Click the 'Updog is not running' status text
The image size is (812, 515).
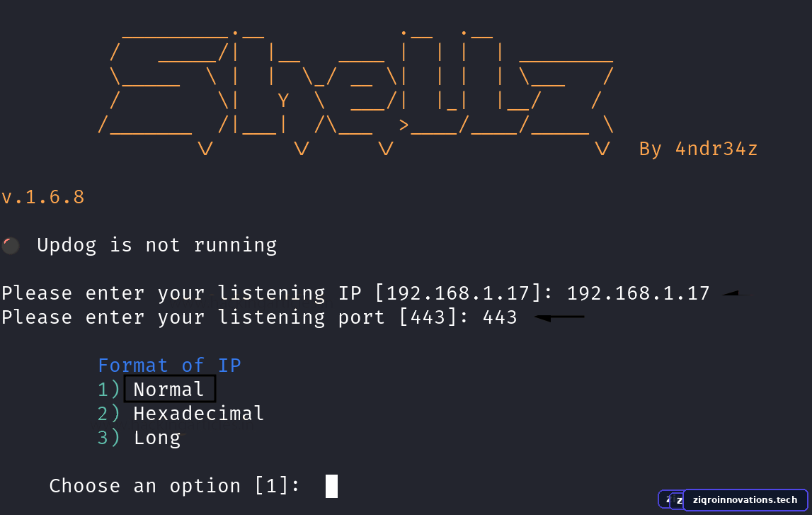[x=157, y=245]
